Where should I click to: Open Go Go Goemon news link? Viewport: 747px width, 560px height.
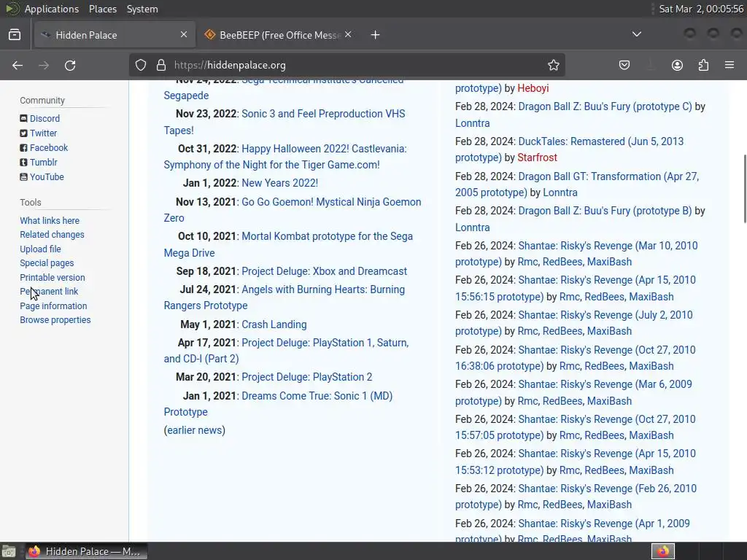[331, 202]
